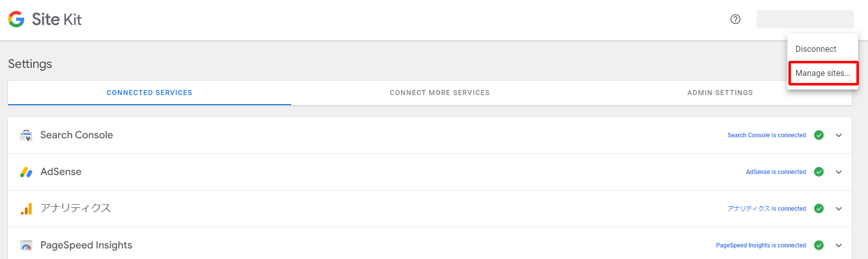
Task: Click PageSpeed Insights green checkmark
Action: (x=819, y=245)
